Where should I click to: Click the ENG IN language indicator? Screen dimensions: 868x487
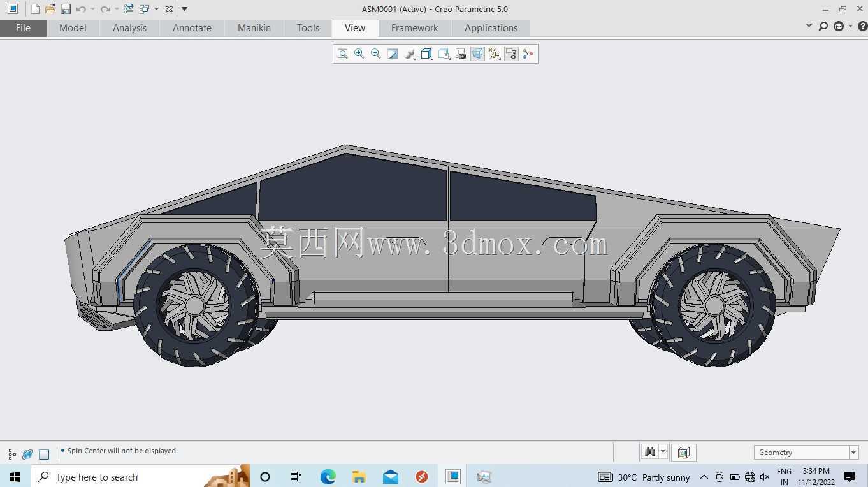[x=784, y=477]
